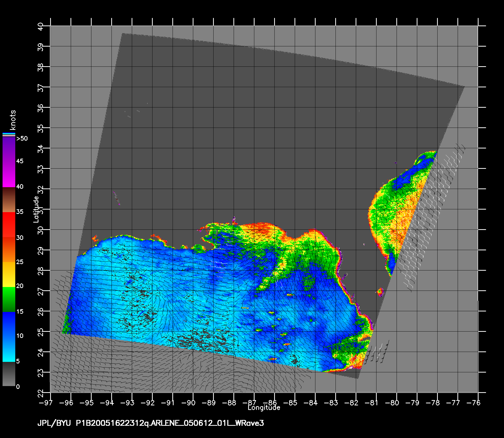Click the '10' colorbar tick label

click(20, 336)
